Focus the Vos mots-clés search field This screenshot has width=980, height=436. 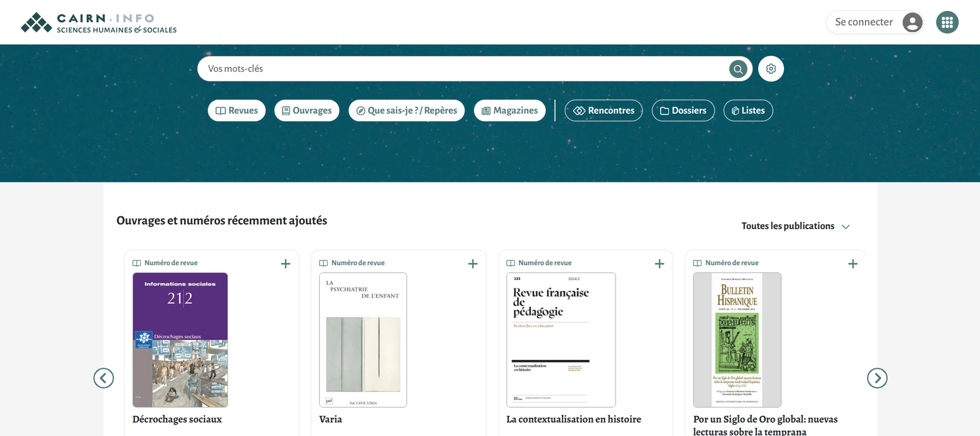click(459, 69)
